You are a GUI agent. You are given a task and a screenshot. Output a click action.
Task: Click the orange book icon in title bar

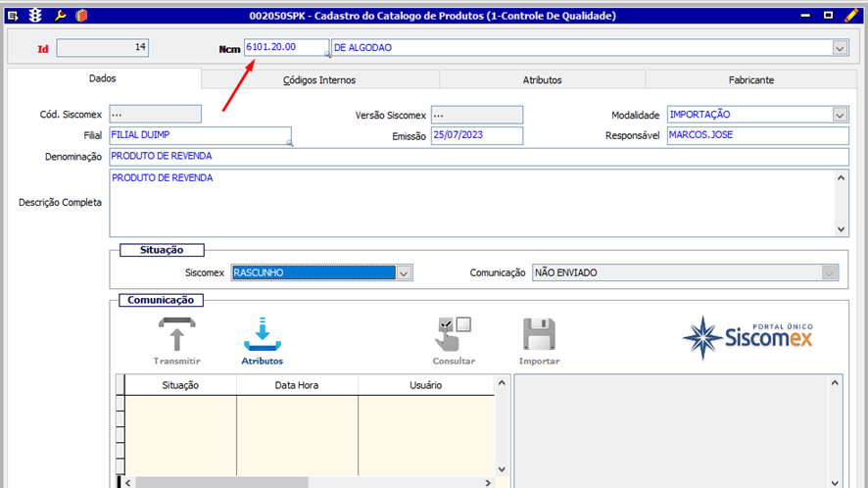[82, 16]
